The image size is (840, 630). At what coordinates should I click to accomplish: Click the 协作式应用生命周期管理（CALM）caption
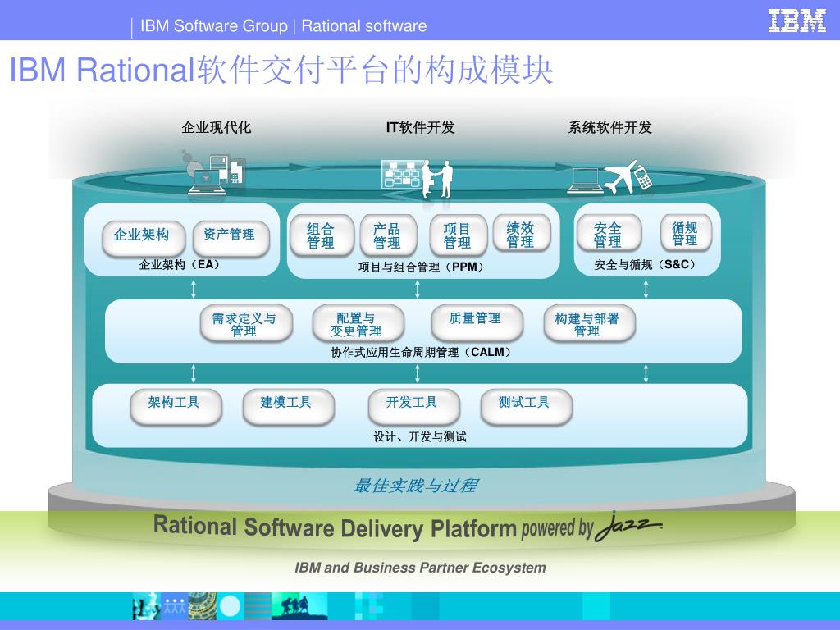coord(422,352)
